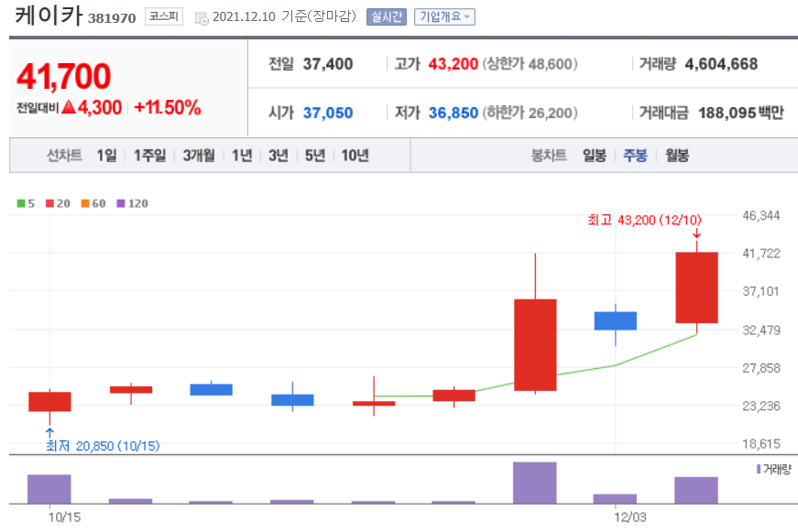Image resolution: width=798 pixels, height=532 pixels.
Task: Click the 10/15 x-axis date label
Action: tap(64, 517)
